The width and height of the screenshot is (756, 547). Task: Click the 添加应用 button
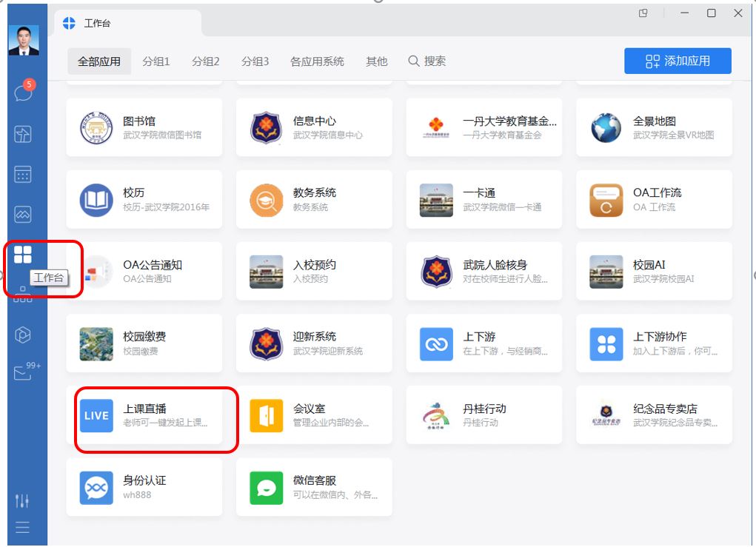[677, 61]
